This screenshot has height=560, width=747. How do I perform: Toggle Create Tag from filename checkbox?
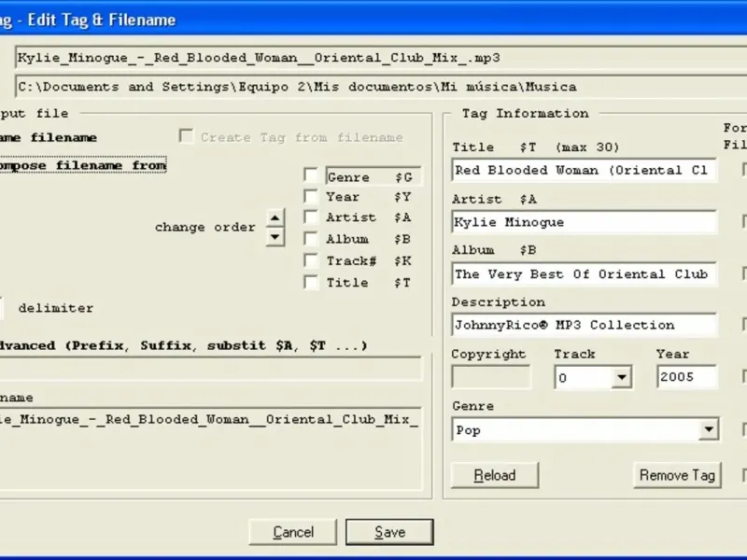pyautogui.click(x=186, y=136)
